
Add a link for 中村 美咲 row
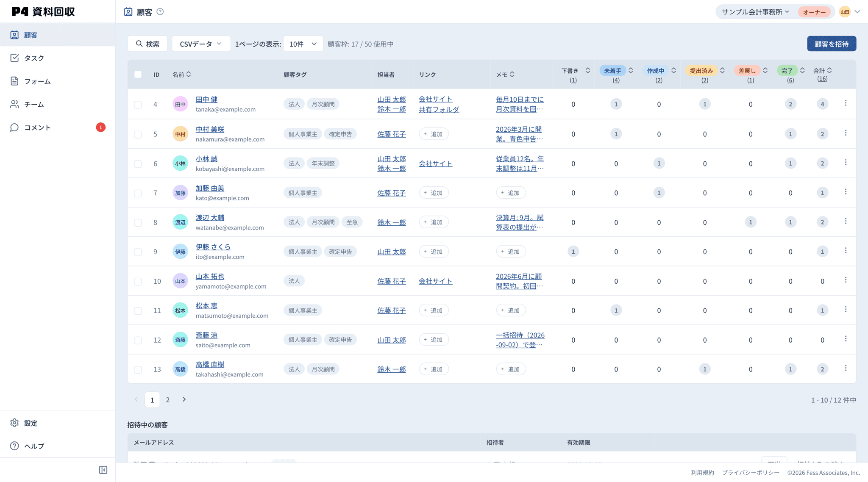(434, 134)
